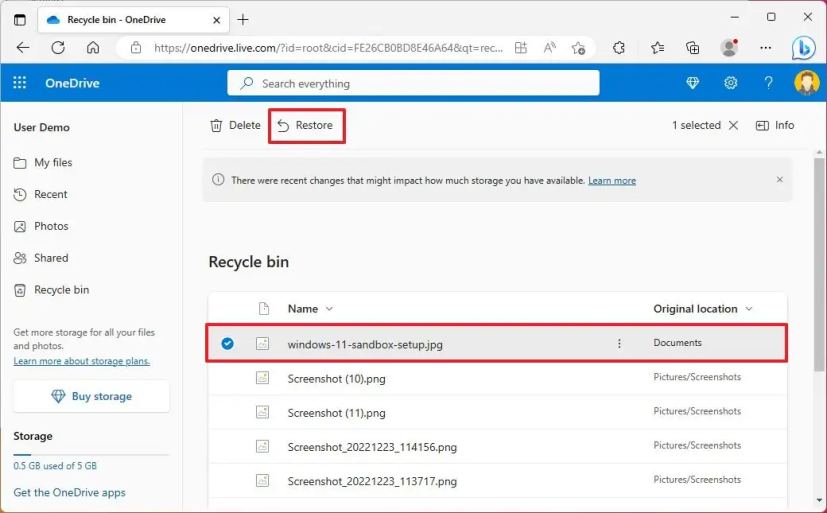The image size is (827, 513).
Task: Open more options for windows-11-sandbox-setup.jpg
Action: tap(619, 343)
